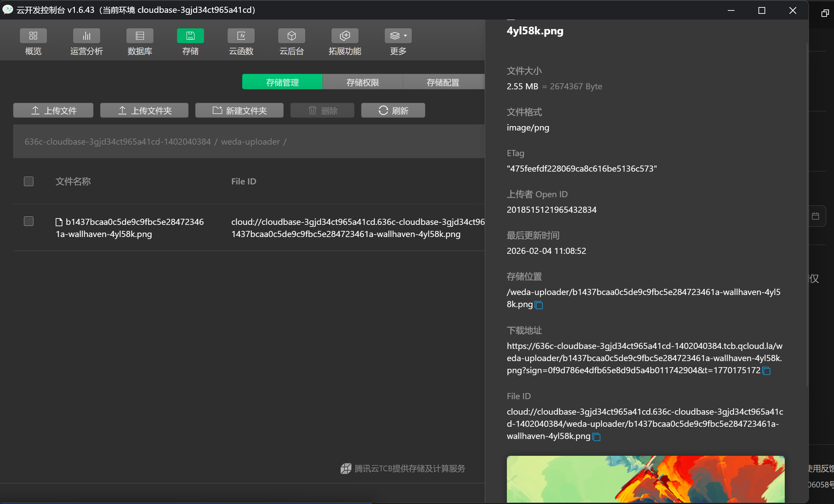834x504 pixels.
Task: Open the 云函数 cloud functions icon
Action: coord(241,36)
